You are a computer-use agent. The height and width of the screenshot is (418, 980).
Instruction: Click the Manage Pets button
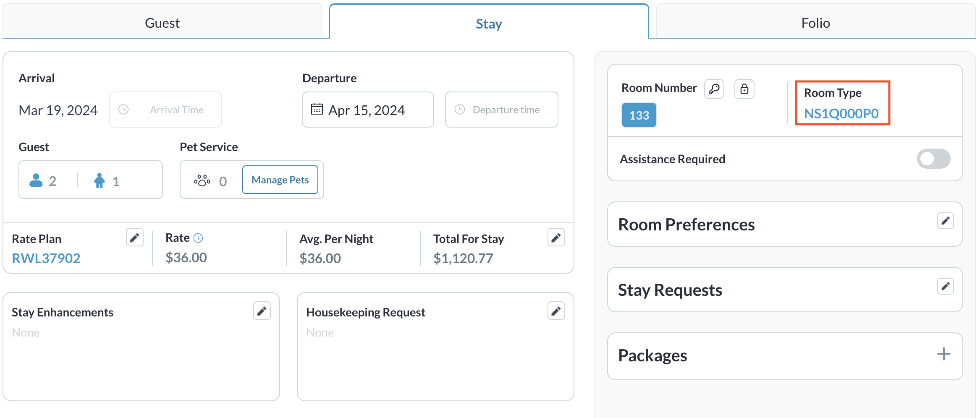(x=280, y=180)
